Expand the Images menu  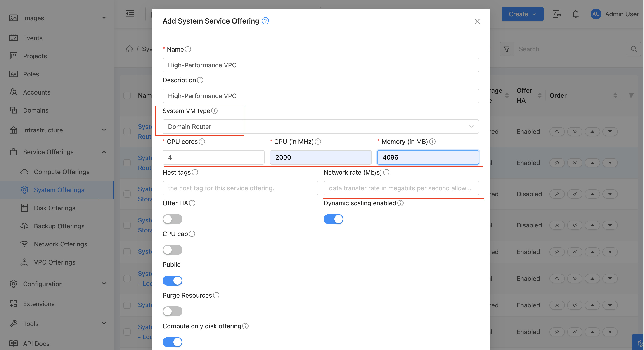(x=58, y=18)
